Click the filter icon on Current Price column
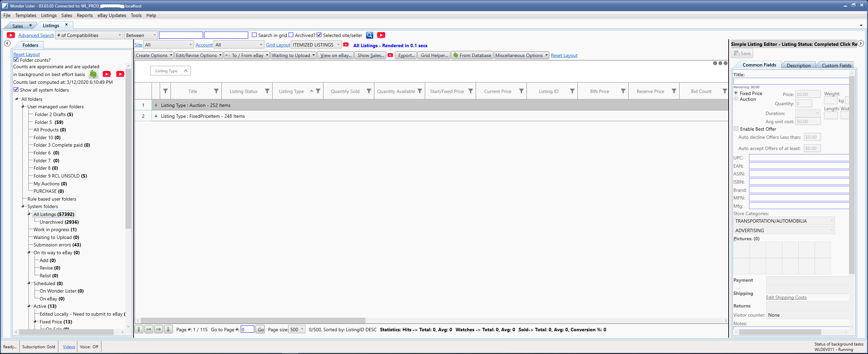Image resolution: width=868 pixels, height=354 pixels. (521, 91)
